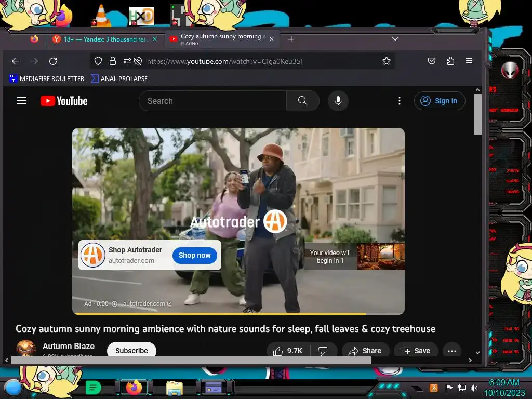Viewport: 532px width, 399px height.
Task: Click the yellow ad progress bar
Action: [220, 314]
